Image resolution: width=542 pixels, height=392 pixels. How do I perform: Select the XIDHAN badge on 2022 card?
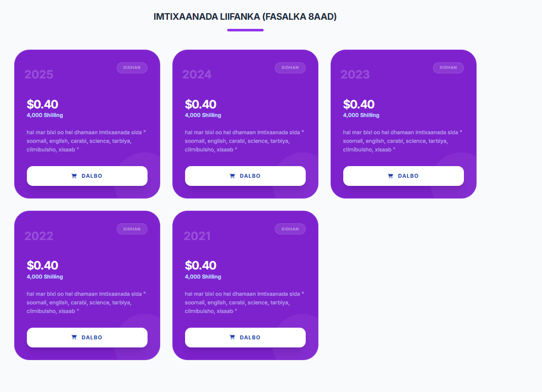(132, 229)
